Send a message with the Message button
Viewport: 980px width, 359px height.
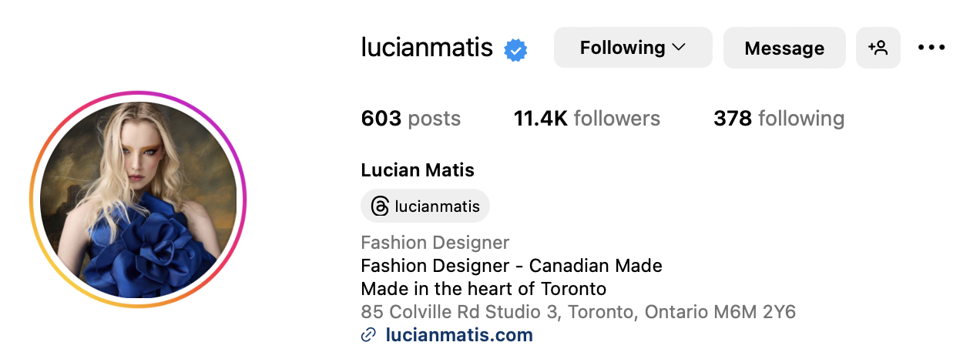click(x=784, y=48)
